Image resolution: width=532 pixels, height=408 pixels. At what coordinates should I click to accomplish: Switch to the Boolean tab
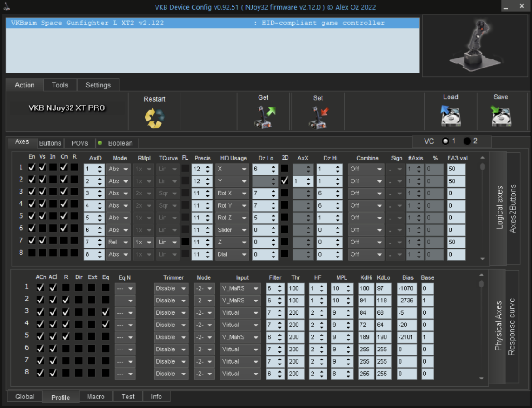(x=117, y=143)
